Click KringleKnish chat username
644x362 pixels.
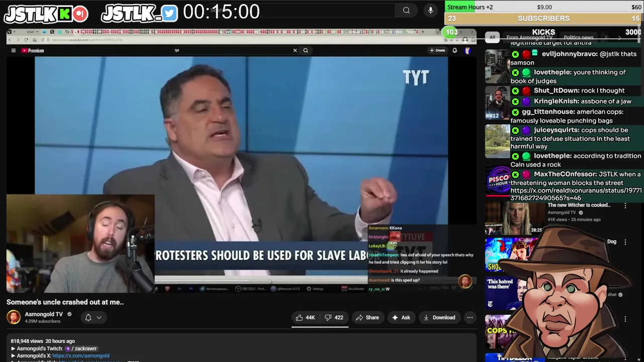556,101
